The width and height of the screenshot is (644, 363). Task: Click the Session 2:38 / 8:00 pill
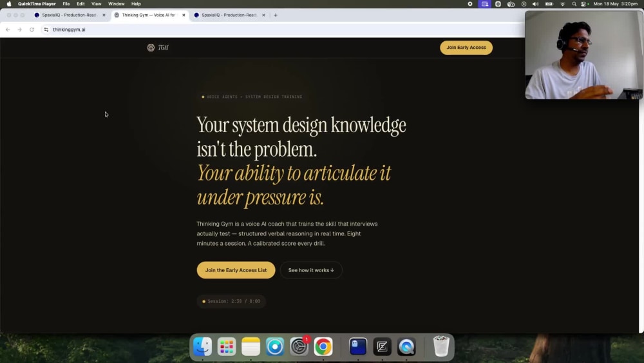click(x=231, y=301)
